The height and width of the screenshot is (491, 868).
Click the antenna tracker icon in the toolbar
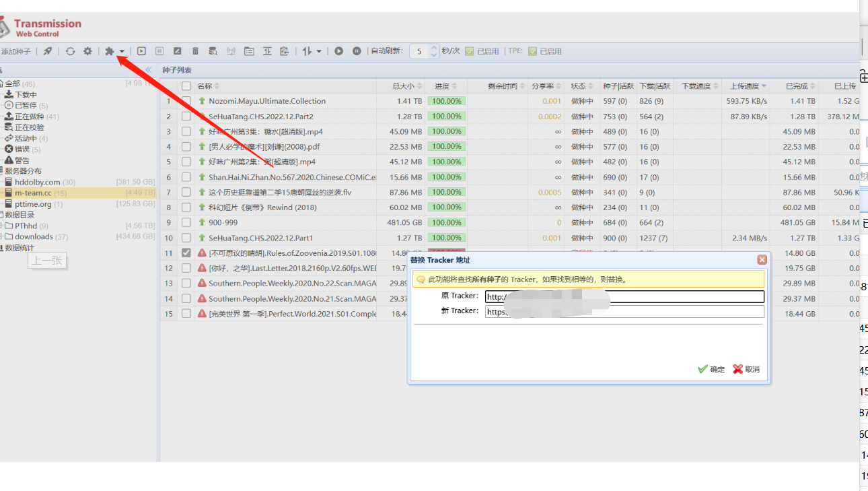[x=231, y=51]
